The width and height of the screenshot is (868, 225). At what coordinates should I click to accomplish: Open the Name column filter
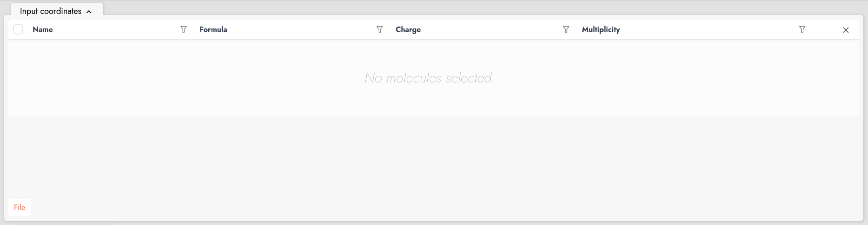click(x=184, y=29)
